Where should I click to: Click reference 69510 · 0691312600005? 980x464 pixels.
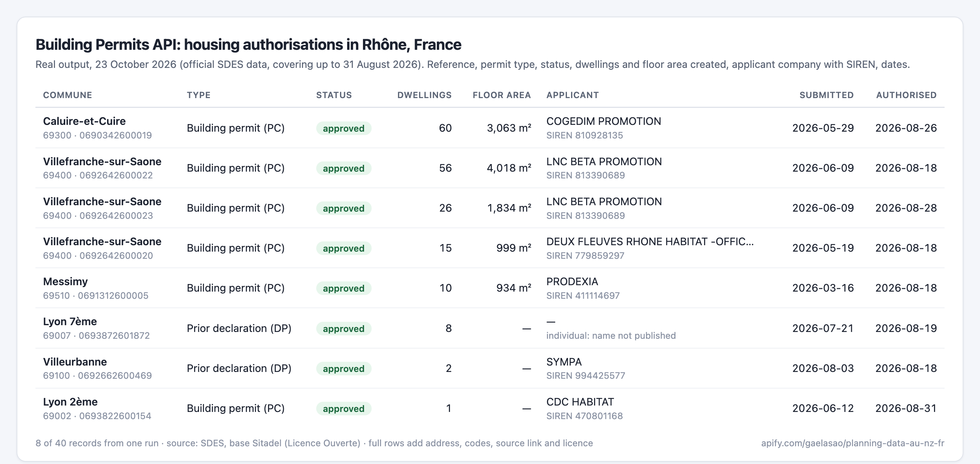pos(95,296)
